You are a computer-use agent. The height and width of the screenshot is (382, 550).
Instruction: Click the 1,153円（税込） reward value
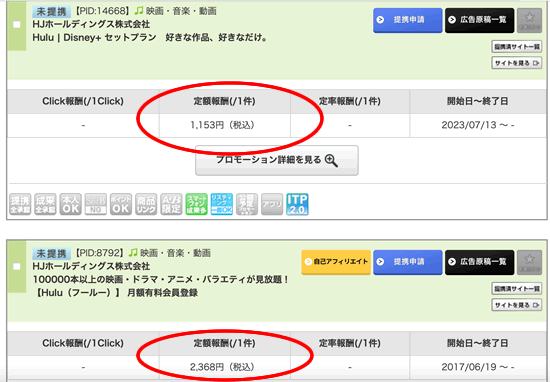click(x=222, y=125)
